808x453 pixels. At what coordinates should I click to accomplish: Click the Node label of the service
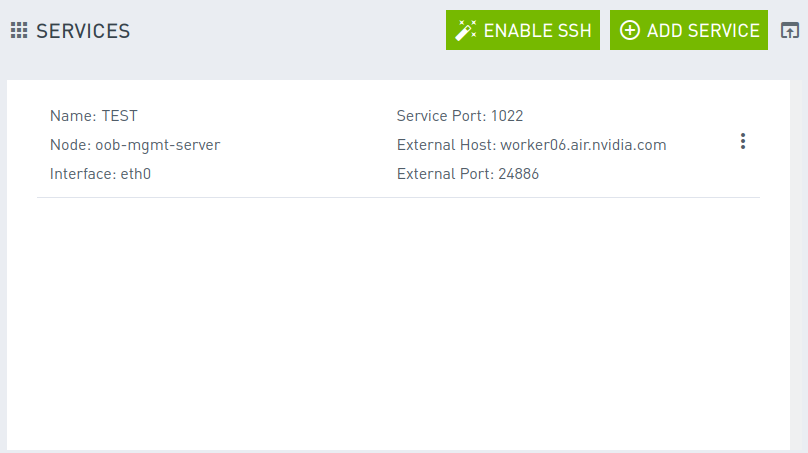tap(70, 145)
